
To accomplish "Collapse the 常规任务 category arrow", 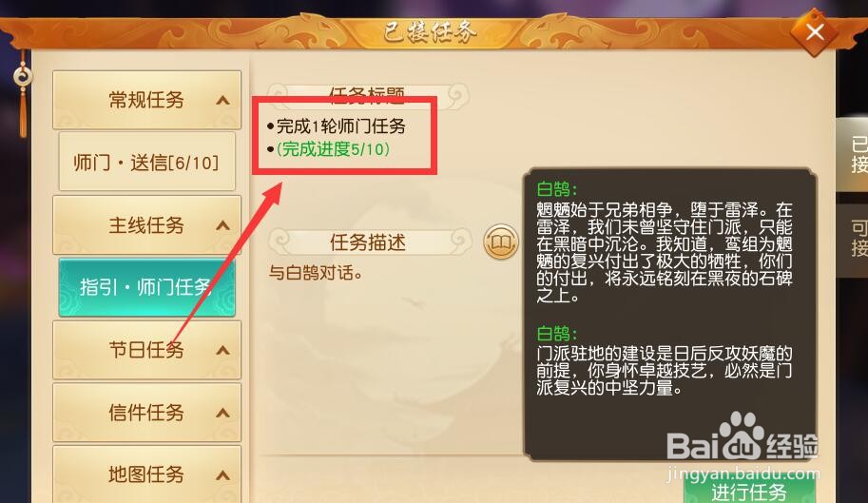I will 222,100.
